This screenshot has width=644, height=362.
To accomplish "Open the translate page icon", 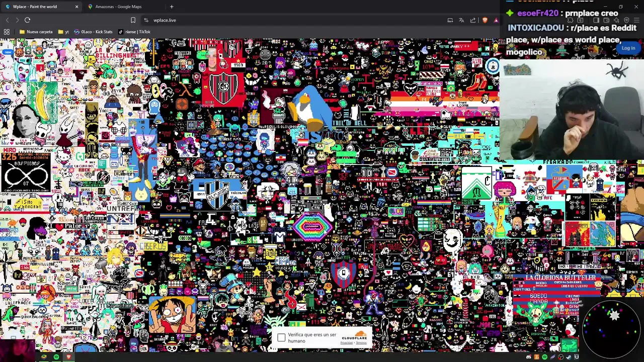I will click(x=461, y=20).
